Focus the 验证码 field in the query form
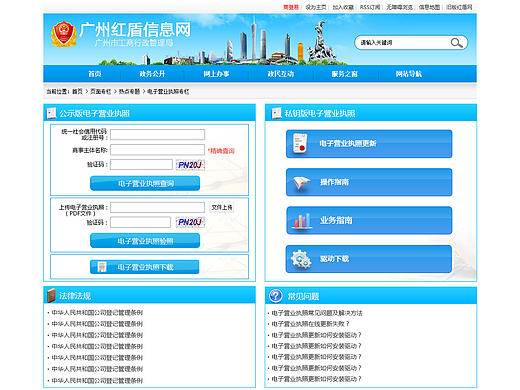 pyautogui.click(x=141, y=164)
